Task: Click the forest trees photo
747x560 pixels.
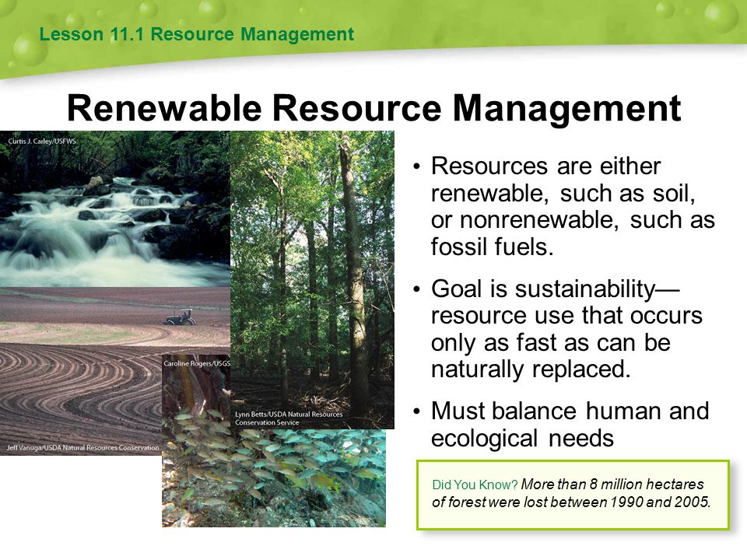Action: [x=312, y=280]
